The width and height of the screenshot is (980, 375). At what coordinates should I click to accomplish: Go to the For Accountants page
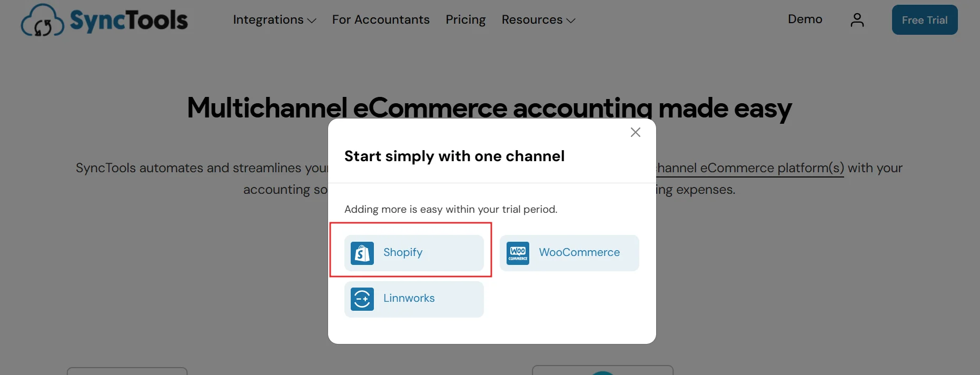(x=381, y=20)
